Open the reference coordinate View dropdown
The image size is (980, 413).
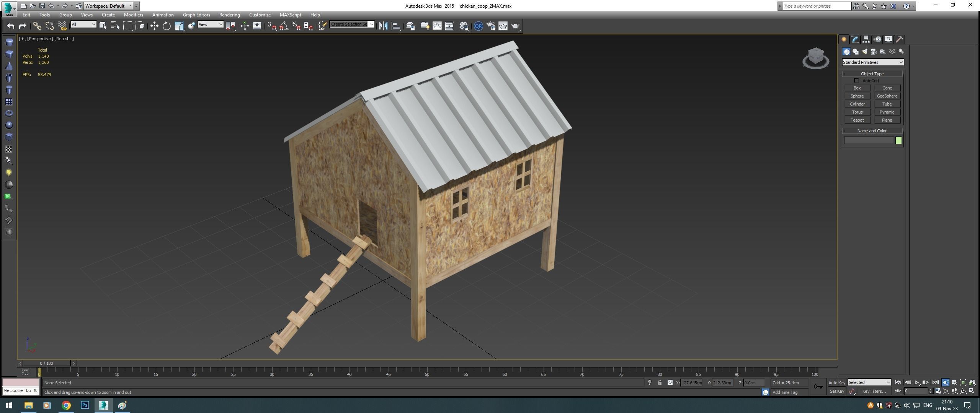click(x=211, y=24)
